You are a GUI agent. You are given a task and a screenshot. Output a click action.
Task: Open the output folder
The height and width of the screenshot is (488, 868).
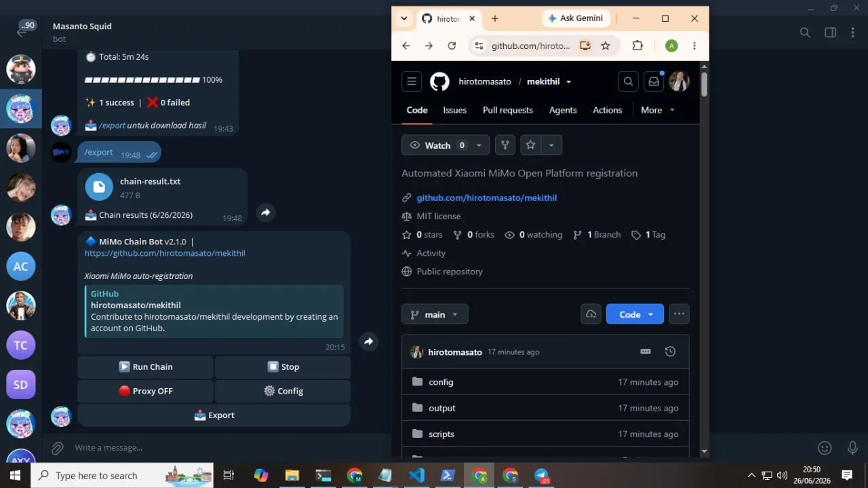[442, 408]
